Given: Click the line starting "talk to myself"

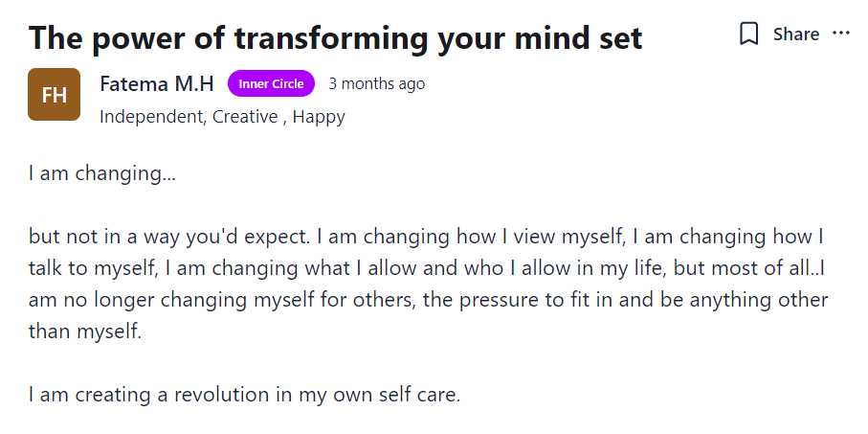Looking at the screenshot, I should click(426, 268).
